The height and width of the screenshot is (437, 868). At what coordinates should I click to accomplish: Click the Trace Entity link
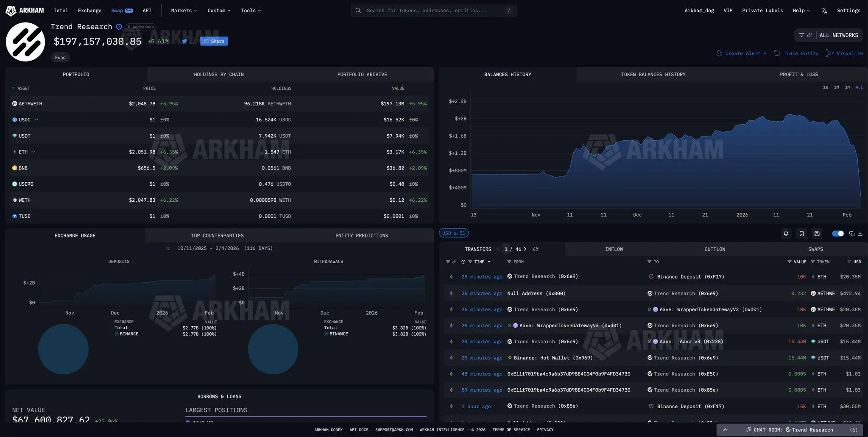tap(796, 53)
